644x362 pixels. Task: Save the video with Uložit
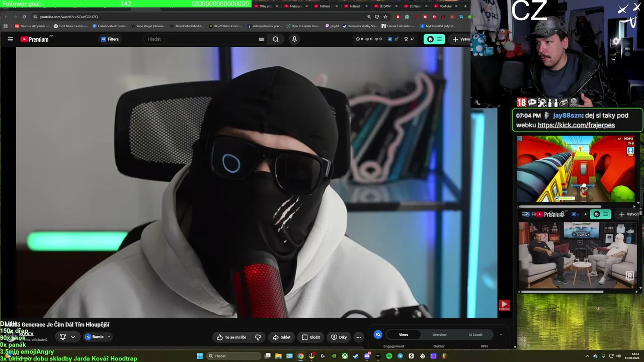pos(310,337)
